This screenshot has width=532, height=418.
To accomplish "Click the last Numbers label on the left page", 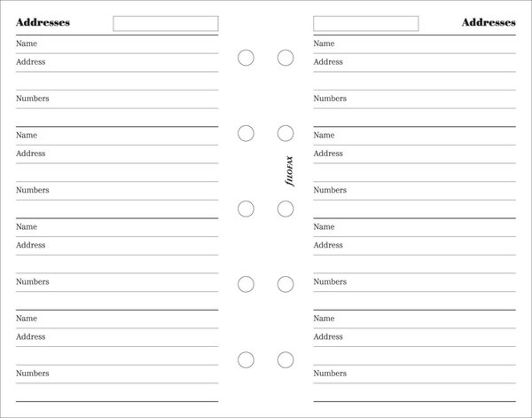I will 33,374.
